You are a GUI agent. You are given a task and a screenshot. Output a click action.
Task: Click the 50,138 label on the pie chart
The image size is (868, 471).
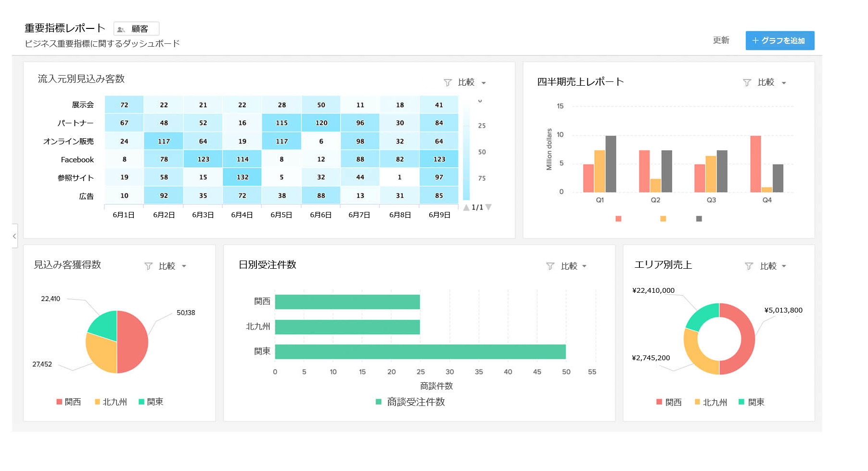(x=186, y=313)
